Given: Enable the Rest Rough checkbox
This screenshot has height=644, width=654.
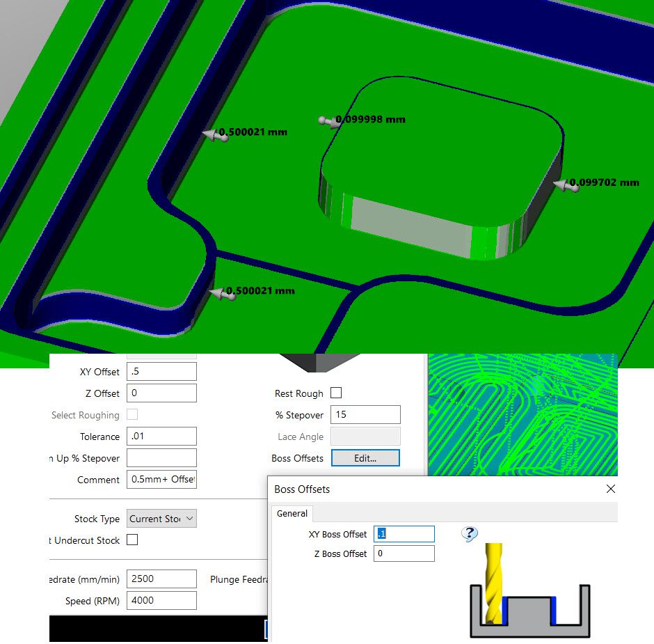Looking at the screenshot, I should point(336,393).
